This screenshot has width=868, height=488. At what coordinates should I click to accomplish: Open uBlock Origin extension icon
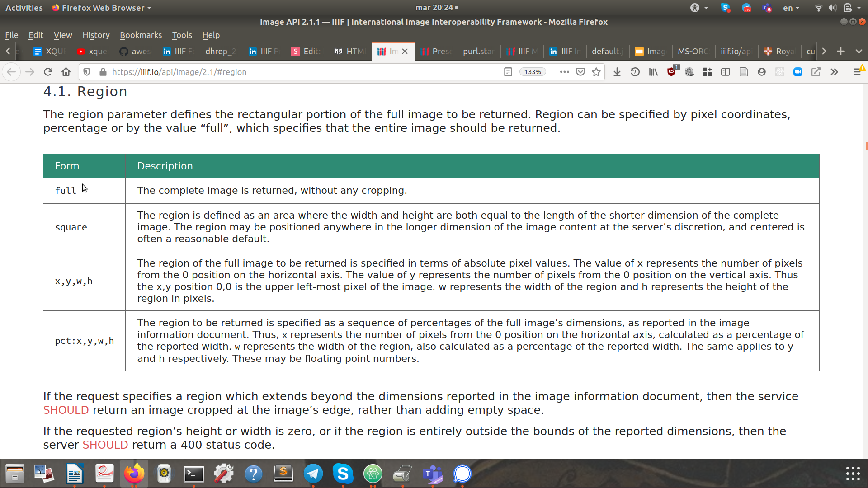pyautogui.click(x=671, y=72)
